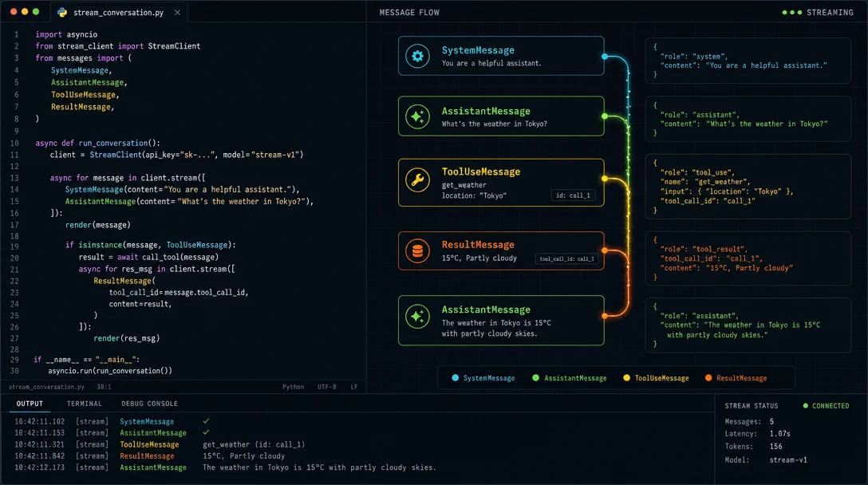This screenshot has height=485, width=868.
Task: Click the first AssistantMessage sparkle icon
Action: click(417, 116)
